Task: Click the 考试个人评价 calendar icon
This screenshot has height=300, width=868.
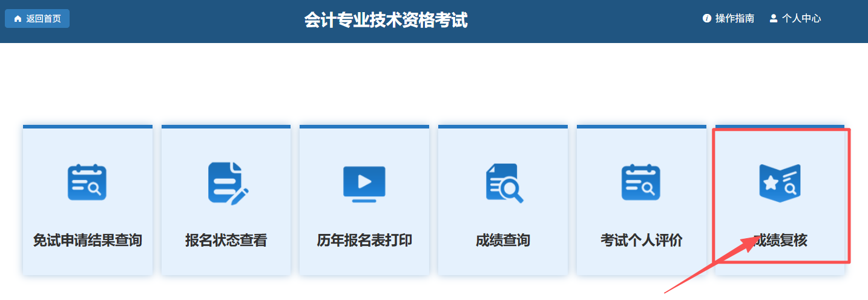Action: pyautogui.click(x=641, y=182)
